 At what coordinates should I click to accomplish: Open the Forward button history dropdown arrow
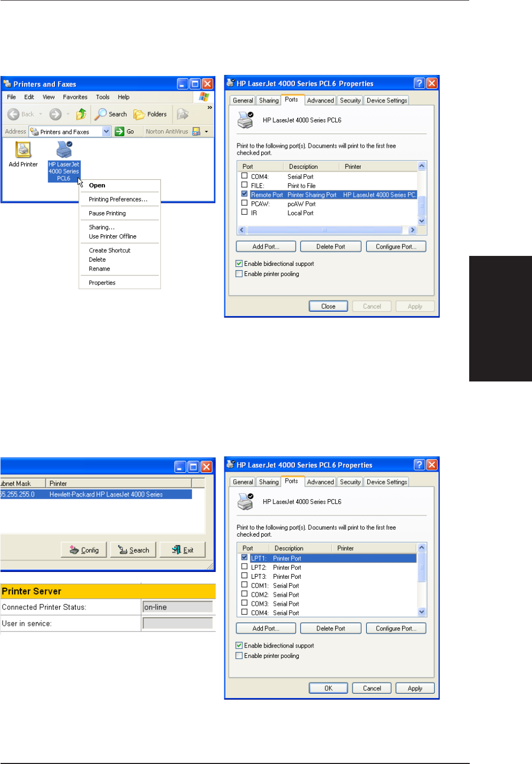(x=68, y=114)
